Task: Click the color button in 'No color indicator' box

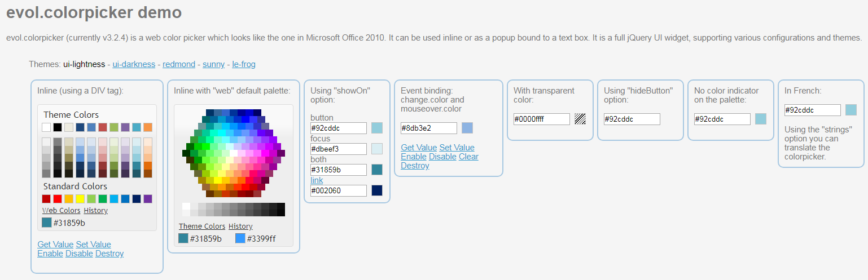Action: coord(761,119)
